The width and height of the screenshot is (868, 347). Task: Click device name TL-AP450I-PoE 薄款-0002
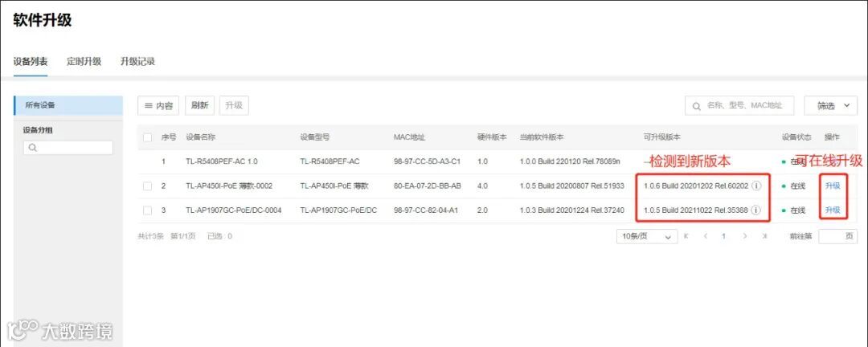[229, 186]
